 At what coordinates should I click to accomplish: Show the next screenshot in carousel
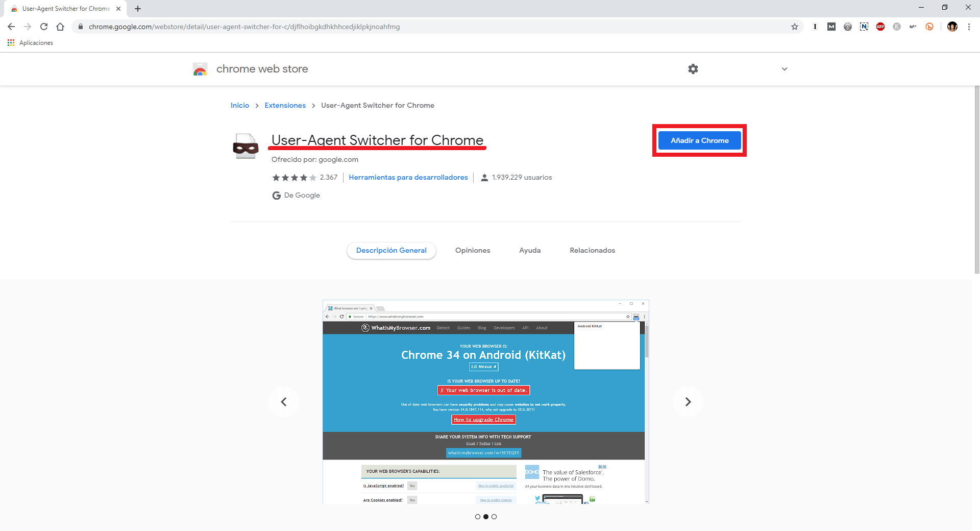tap(688, 402)
